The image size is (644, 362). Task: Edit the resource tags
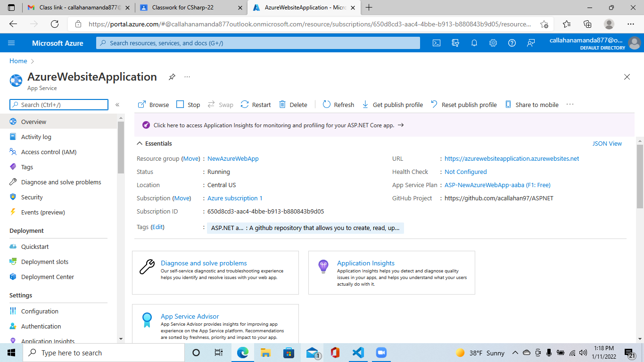click(157, 227)
